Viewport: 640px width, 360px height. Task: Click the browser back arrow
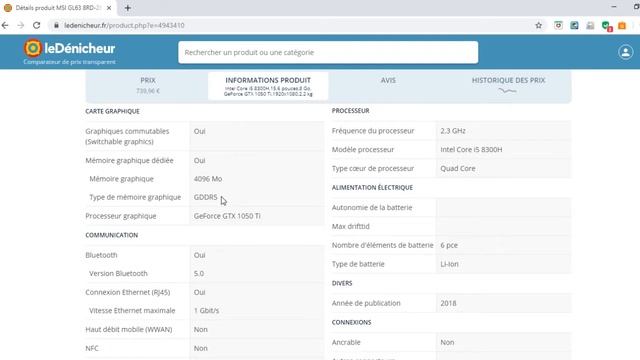pos(5,25)
